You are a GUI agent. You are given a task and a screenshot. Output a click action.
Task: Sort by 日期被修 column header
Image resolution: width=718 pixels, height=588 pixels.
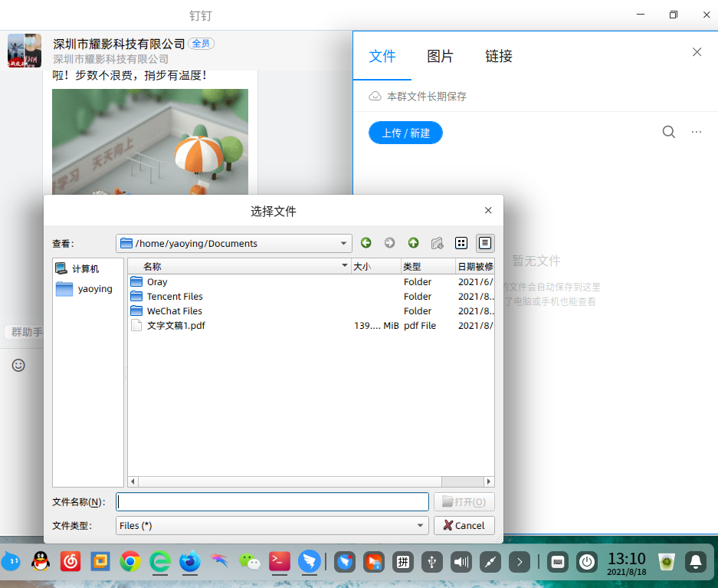click(475, 267)
